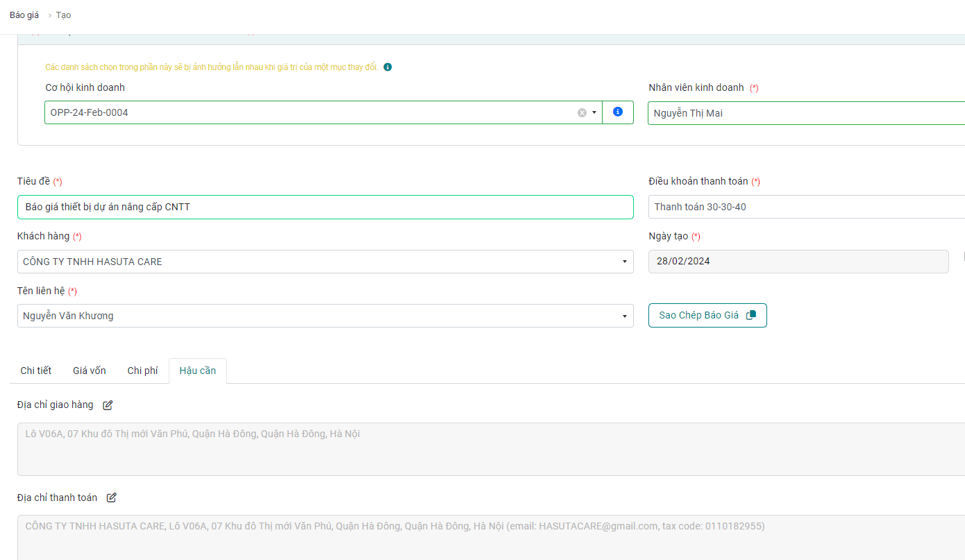Open the Chi phí tab
Screen dimensions: 965x560
pos(142,371)
